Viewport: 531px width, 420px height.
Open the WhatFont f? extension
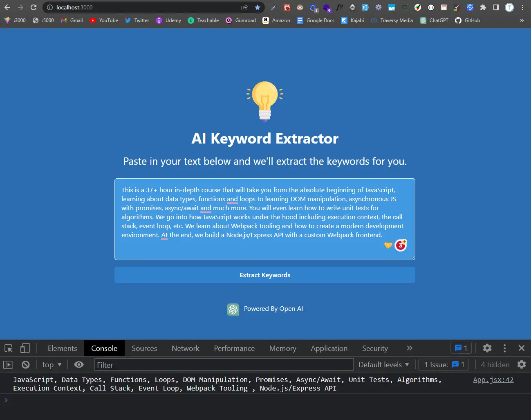(339, 7)
